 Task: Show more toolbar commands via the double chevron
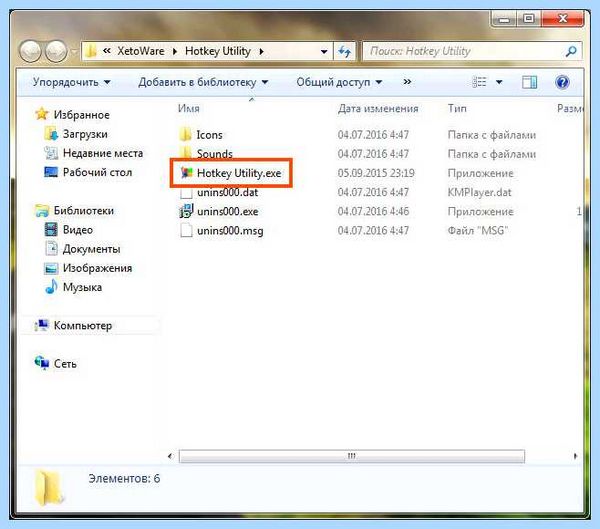407,82
